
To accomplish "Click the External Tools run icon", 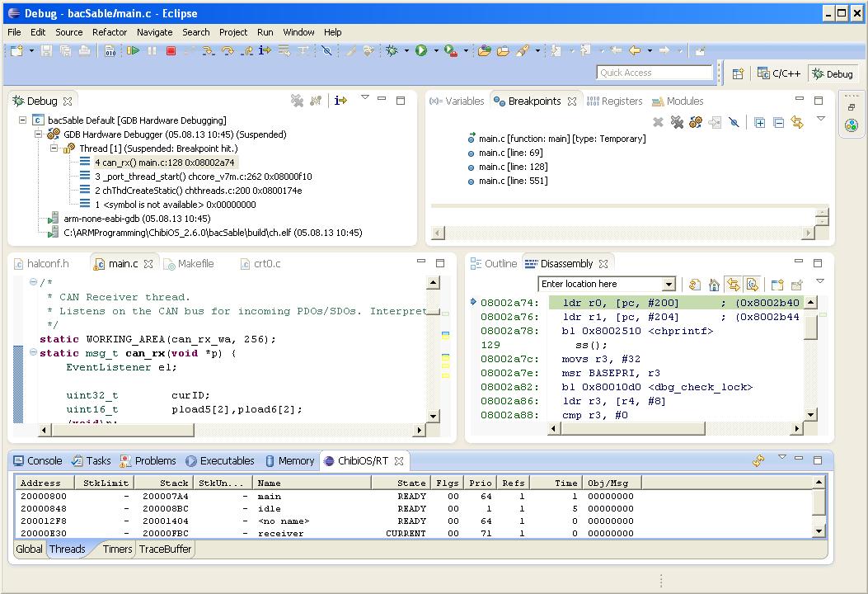I will pos(451,51).
